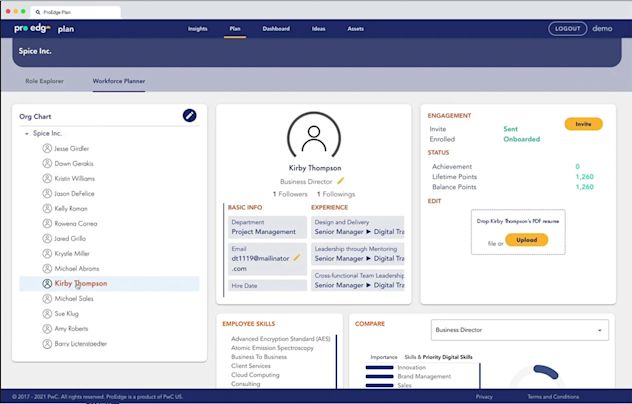Click Kristin Williams's person icon
632x404 pixels.
[x=47, y=178]
